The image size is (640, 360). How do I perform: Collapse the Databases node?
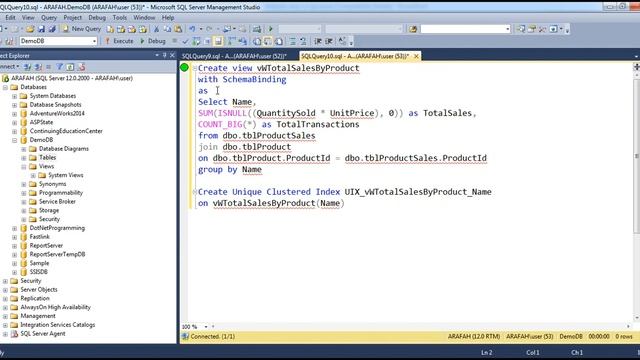coord(5,87)
